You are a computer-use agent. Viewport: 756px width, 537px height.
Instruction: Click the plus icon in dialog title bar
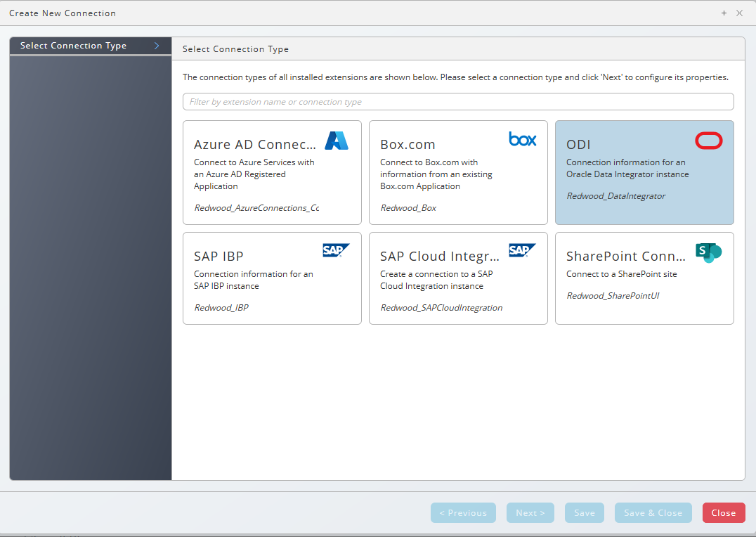(x=724, y=13)
